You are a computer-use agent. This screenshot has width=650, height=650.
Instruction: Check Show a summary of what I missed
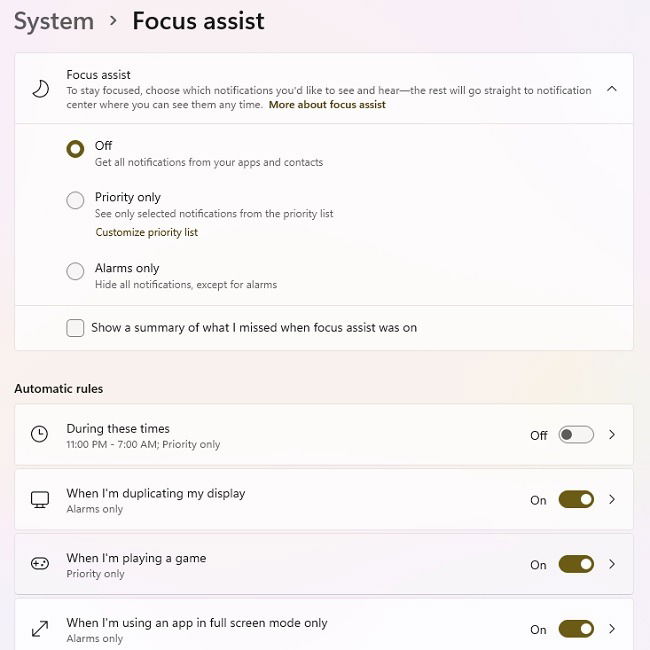coord(75,328)
